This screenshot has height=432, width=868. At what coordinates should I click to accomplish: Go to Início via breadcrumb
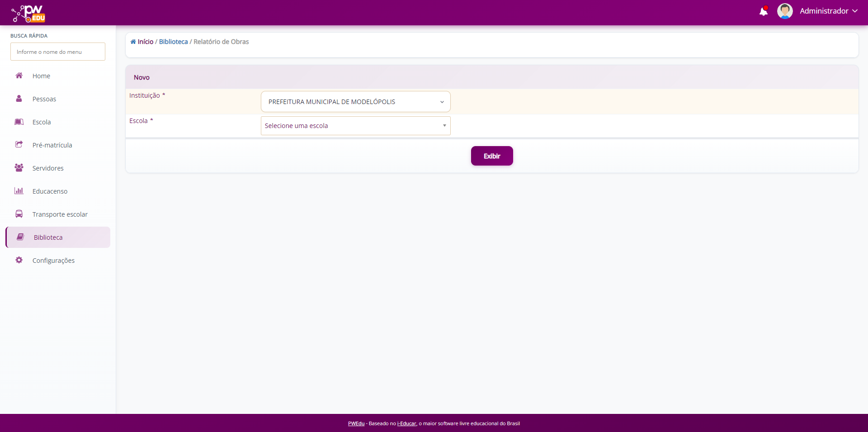(145, 42)
